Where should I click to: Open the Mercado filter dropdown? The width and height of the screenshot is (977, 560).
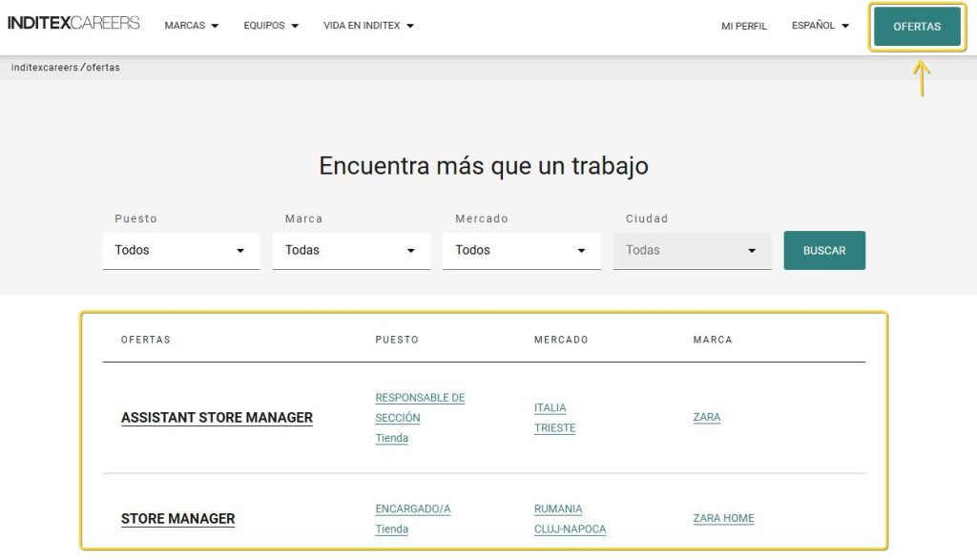(521, 250)
